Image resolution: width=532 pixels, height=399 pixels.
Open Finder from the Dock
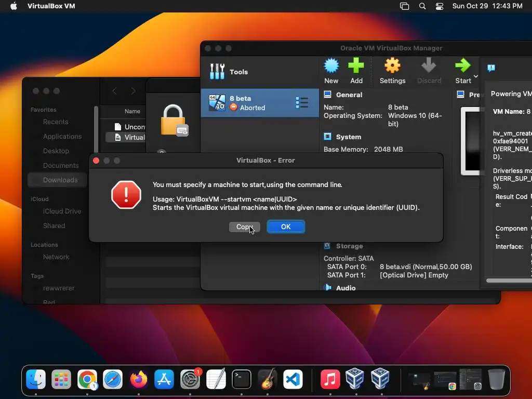pyautogui.click(x=36, y=379)
